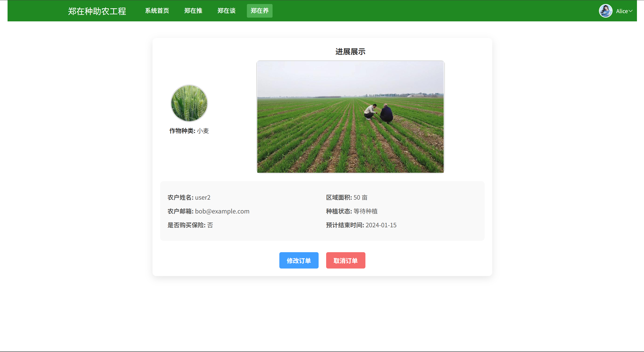
Task: Expand the chevron beside Alice
Action: 631,11
